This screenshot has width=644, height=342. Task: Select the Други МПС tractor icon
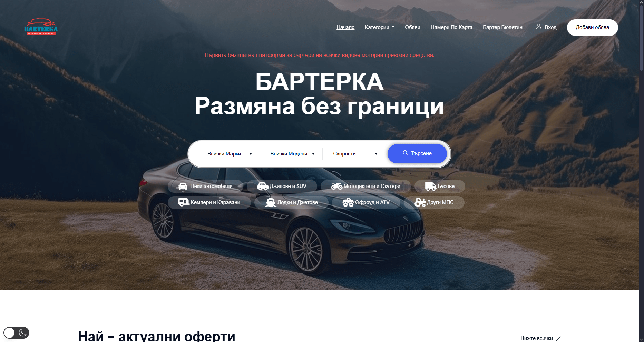pos(420,202)
